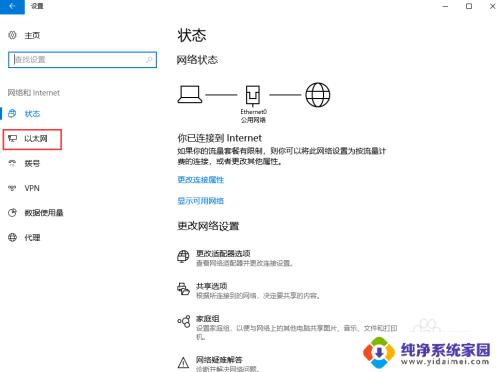Click the 拨号 dial-up icon
Viewport: 500px width, 372px height.
[x=12, y=163]
